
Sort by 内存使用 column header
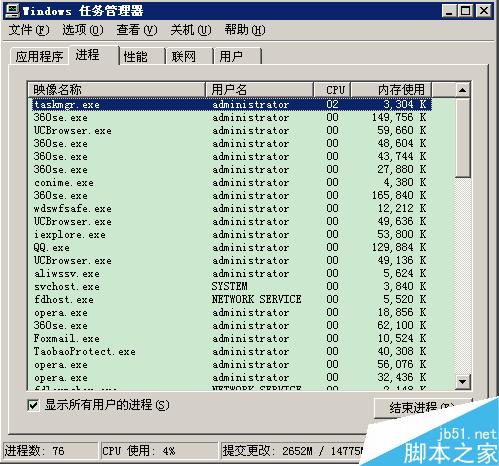coord(392,90)
